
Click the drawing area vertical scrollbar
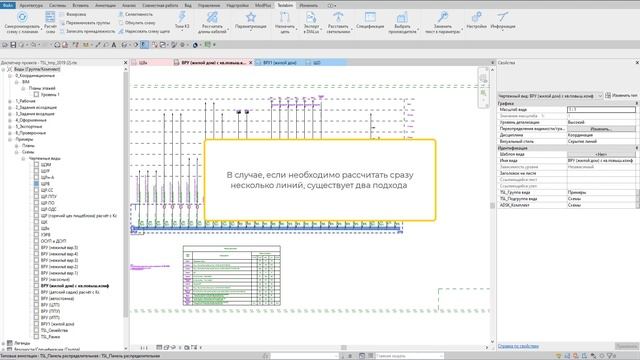pyautogui.click(x=492, y=206)
